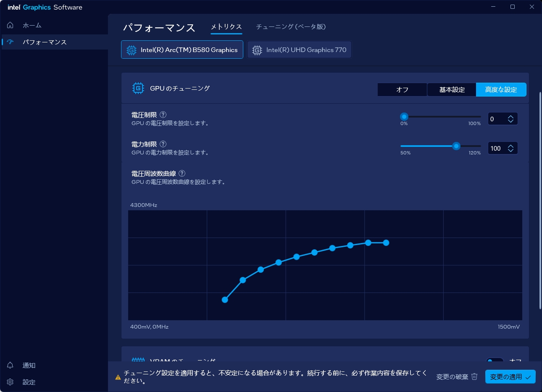This screenshot has height=392, width=542.
Task: Switch to チューニング (ベータ版) tab
Action: pos(291,26)
